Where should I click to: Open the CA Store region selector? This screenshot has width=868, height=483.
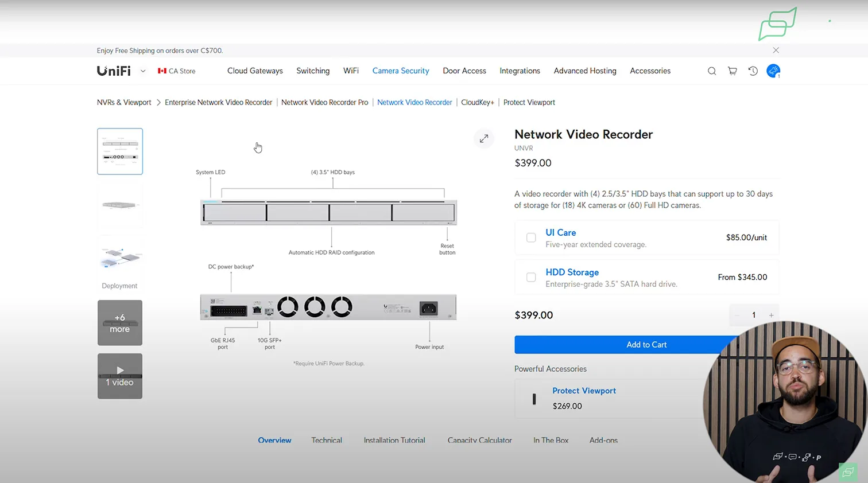tap(177, 71)
